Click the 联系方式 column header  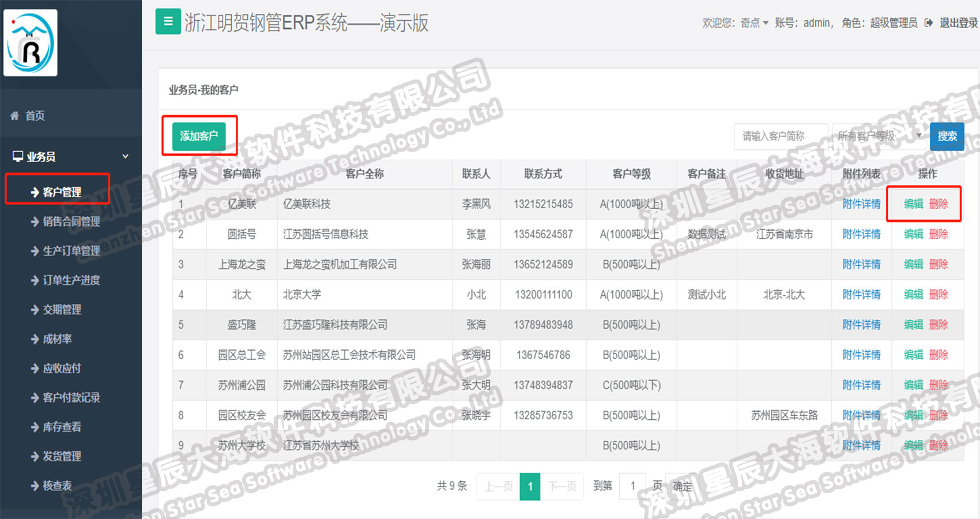(543, 174)
